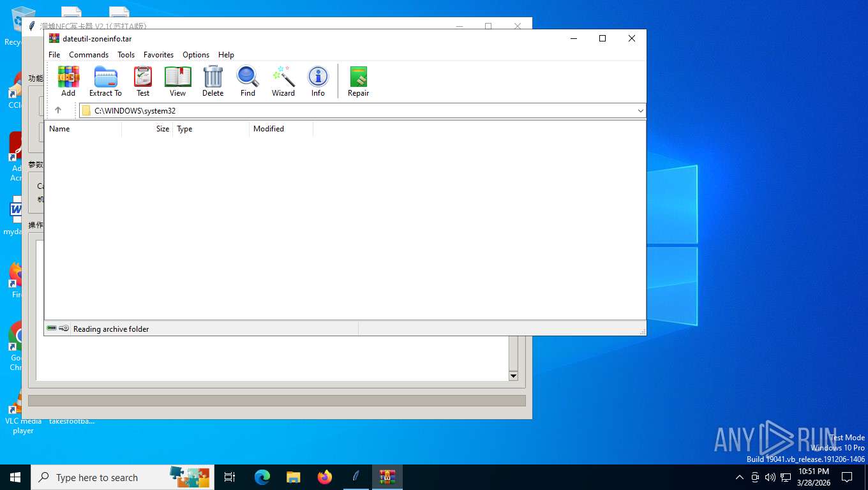Close the WinRAR window
This screenshot has height=490, width=868.
(x=632, y=38)
